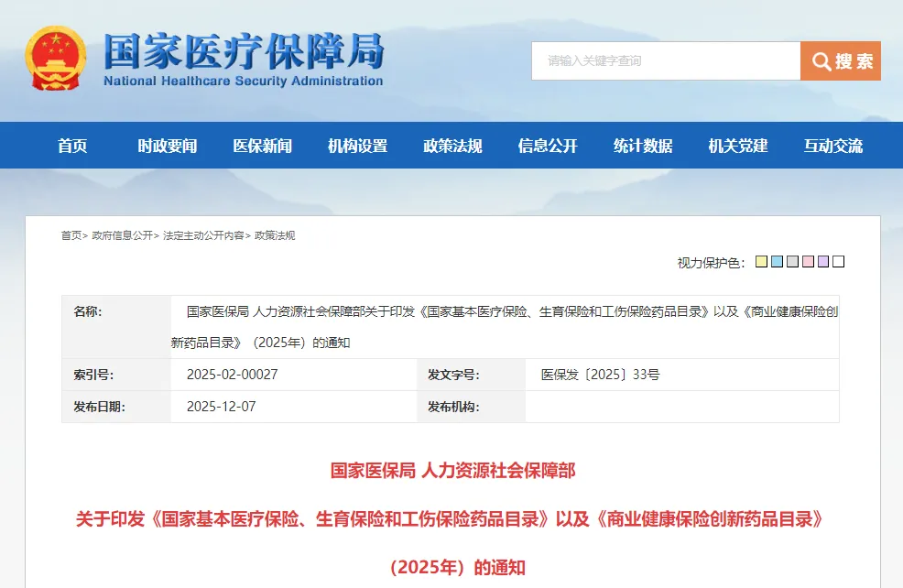Click the 政府信息公开 breadcrumb link

click(123, 235)
